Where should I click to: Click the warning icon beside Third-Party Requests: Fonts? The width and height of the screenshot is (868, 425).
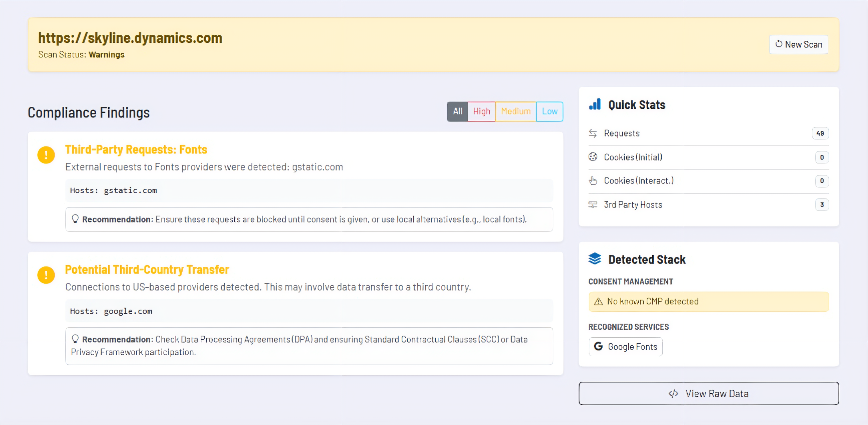(46, 155)
